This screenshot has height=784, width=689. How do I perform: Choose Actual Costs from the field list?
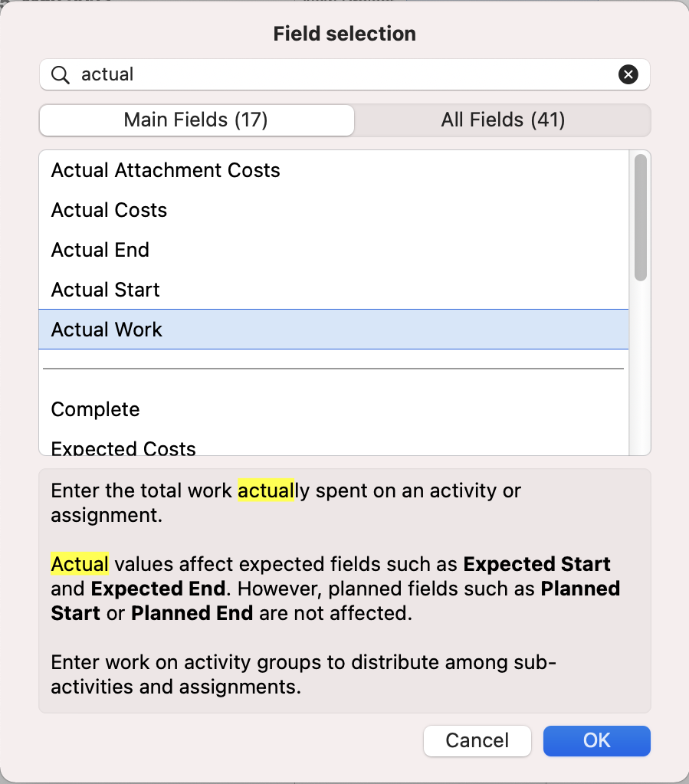[x=109, y=210]
